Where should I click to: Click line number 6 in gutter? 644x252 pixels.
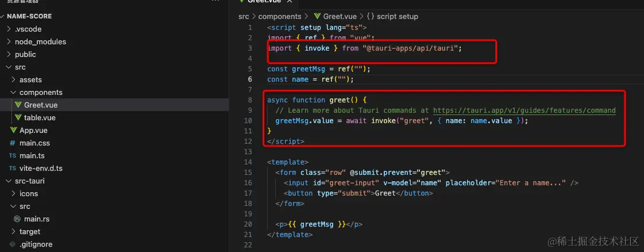250,79
